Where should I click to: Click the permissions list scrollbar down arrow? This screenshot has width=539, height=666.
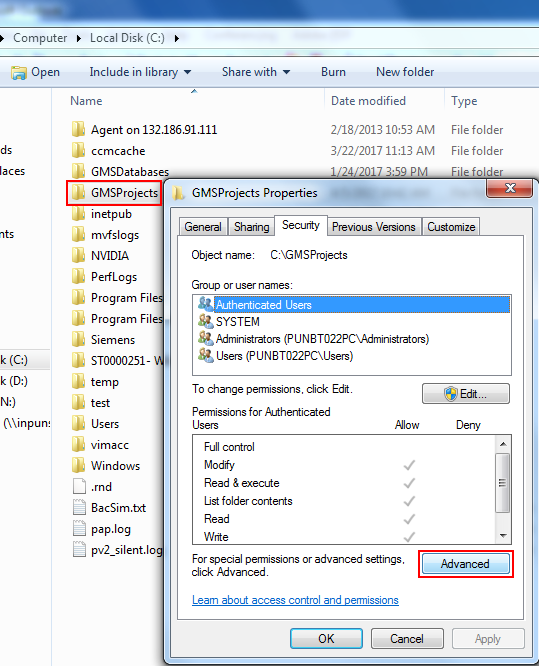point(503,536)
